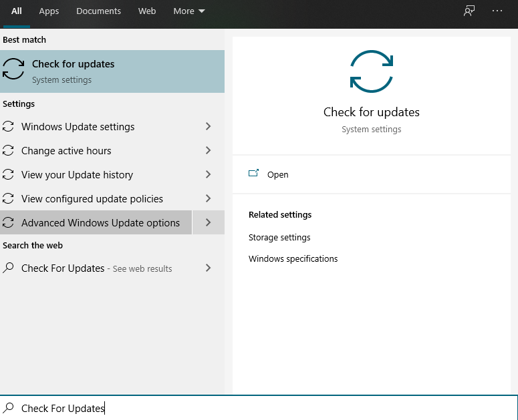Expand Change active hours arrow
Screen dimensions: 518x420
click(208, 150)
